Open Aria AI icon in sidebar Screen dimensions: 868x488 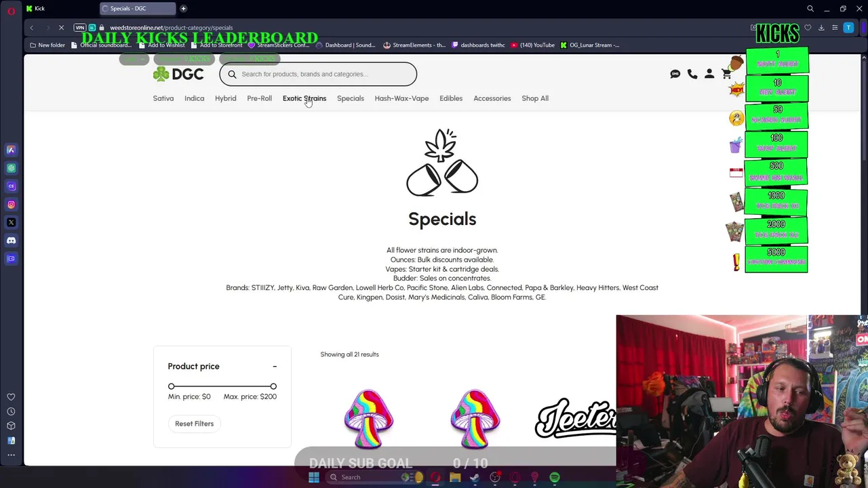point(11,150)
